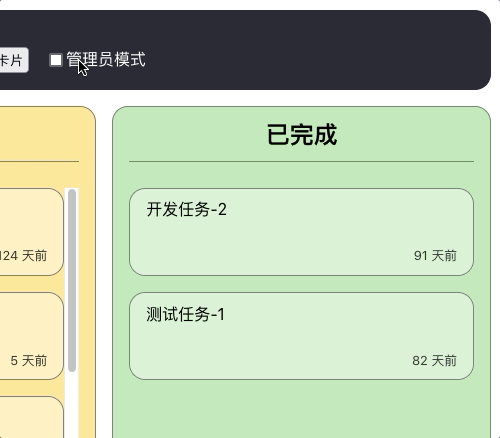Click empty space in the dark header bar
Screen dimensions: 500x438
(317, 50)
